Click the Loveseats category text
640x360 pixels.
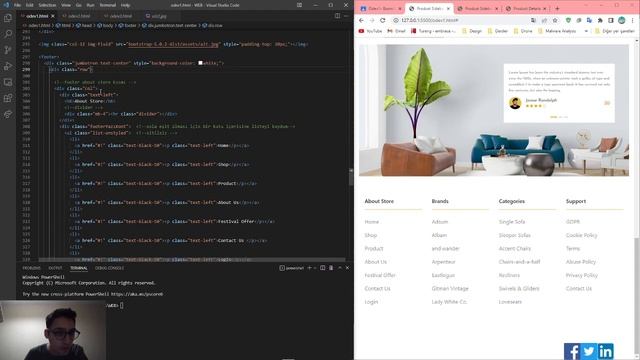pos(510,302)
